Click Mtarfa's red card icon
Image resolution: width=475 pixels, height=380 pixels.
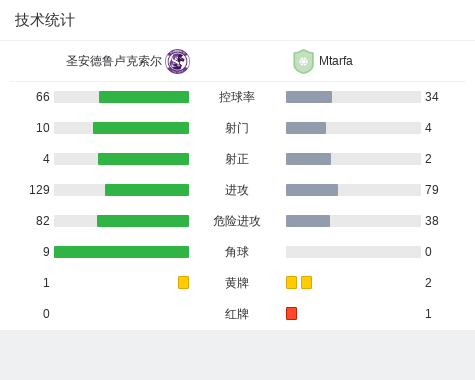pos(291,313)
